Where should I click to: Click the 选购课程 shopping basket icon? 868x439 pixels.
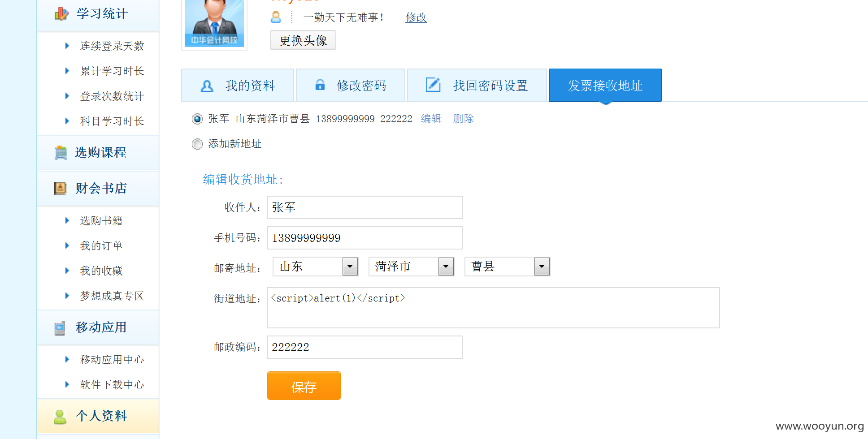pyautogui.click(x=61, y=153)
